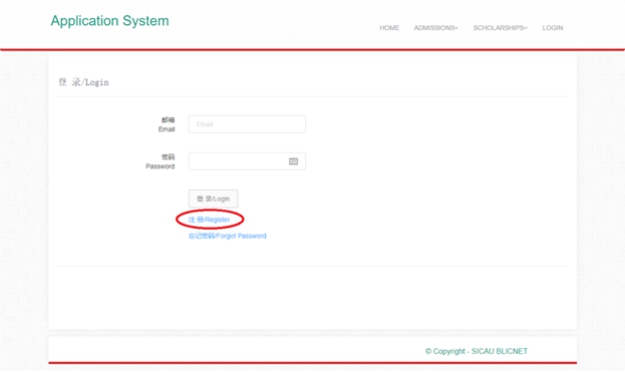The height and width of the screenshot is (372, 625).
Task: Focus the Email input field
Action: [247, 124]
